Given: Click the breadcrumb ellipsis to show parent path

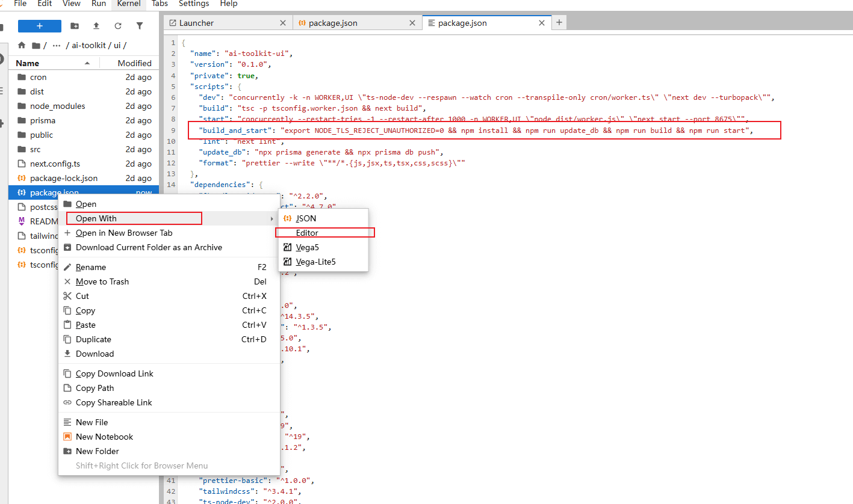Looking at the screenshot, I should tap(57, 45).
